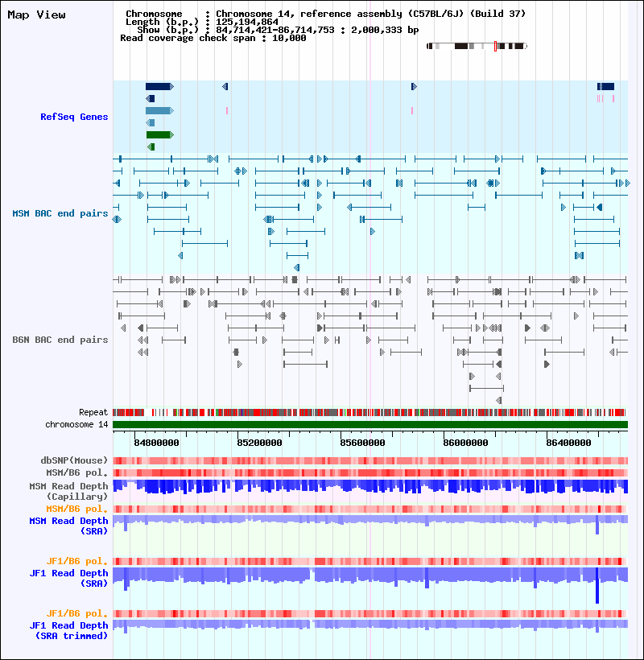Open JF1 Read Depth (SRA) track link

(68, 578)
